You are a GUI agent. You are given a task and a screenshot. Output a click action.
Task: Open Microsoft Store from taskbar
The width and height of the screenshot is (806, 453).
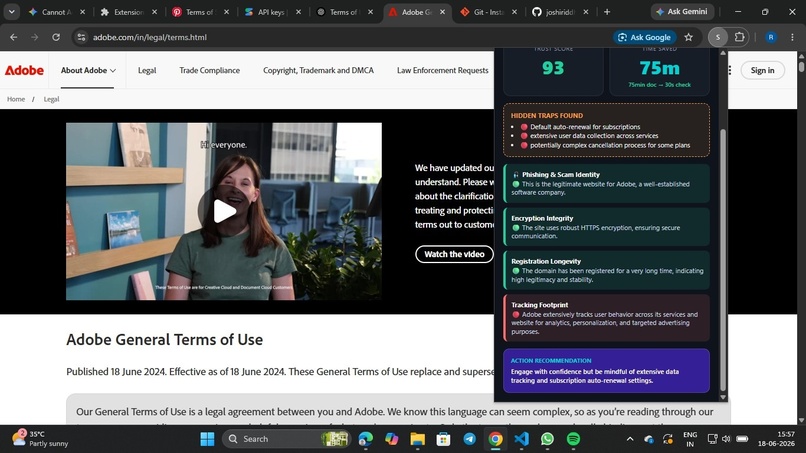pos(443,439)
